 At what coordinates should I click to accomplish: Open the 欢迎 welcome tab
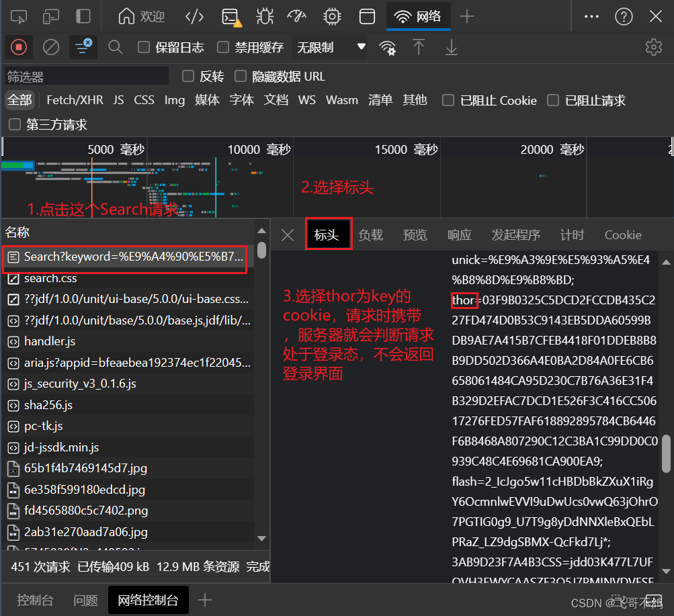141,17
